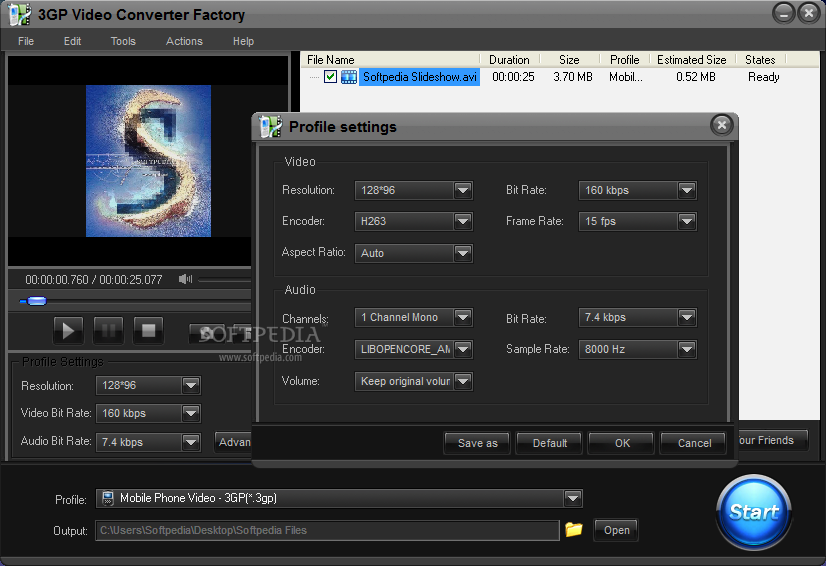Stop the video preview
826x566 pixels.
[148, 330]
